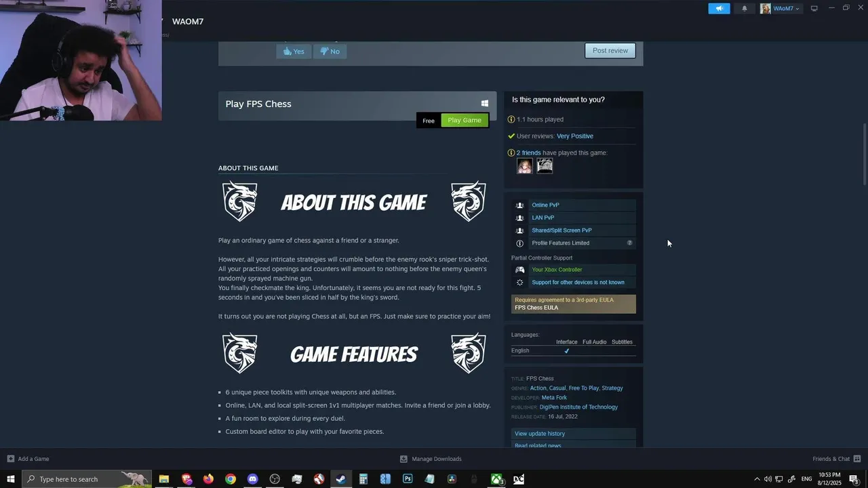The image size is (868, 488).
Task: Open the first friend avatar thumbnail
Action: [525, 166]
